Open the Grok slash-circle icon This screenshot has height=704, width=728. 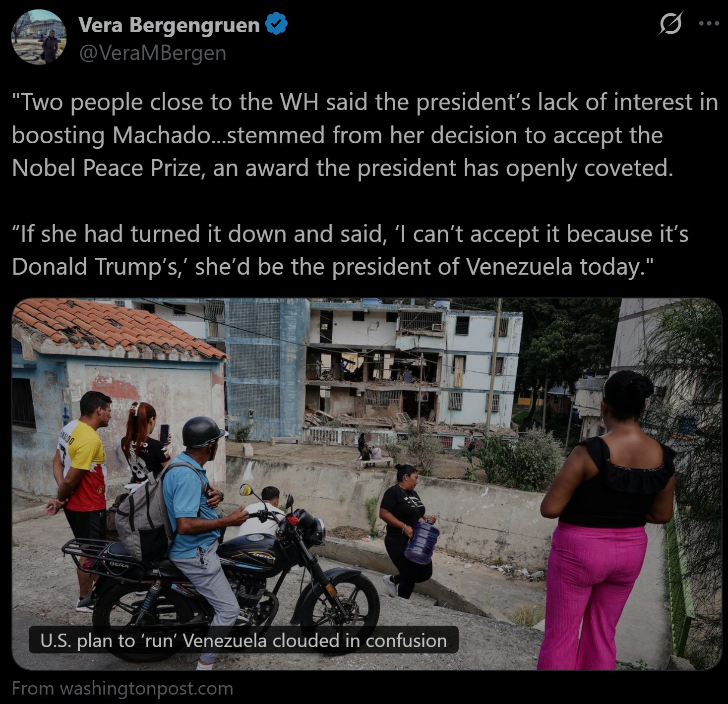tap(670, 23)
